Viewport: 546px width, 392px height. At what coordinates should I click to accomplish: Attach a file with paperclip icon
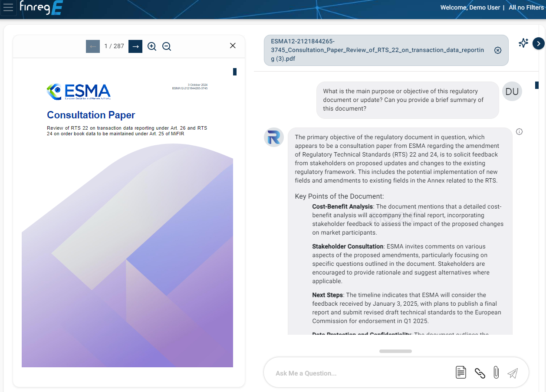click(x=496, y=372)
